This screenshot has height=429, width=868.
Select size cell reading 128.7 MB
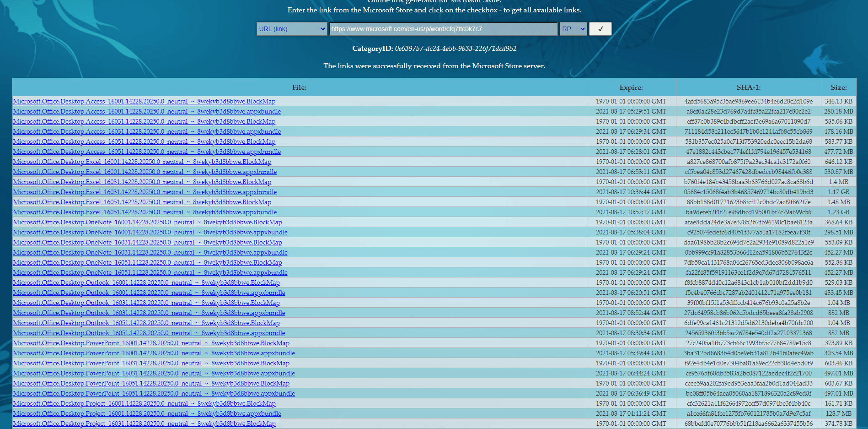[x=839, y=413]
